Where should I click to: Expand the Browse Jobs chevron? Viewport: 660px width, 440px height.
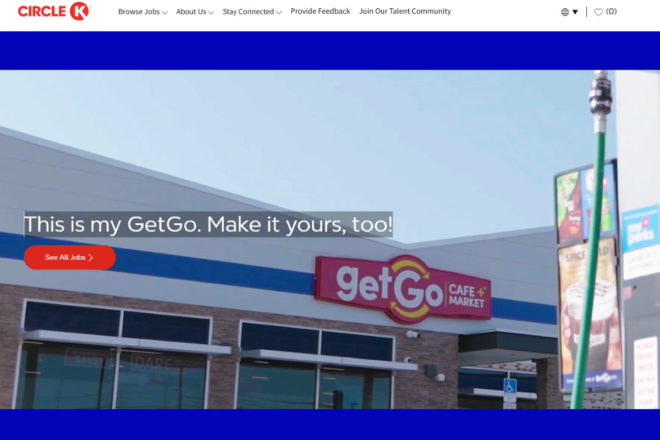(x=165, y=13)
